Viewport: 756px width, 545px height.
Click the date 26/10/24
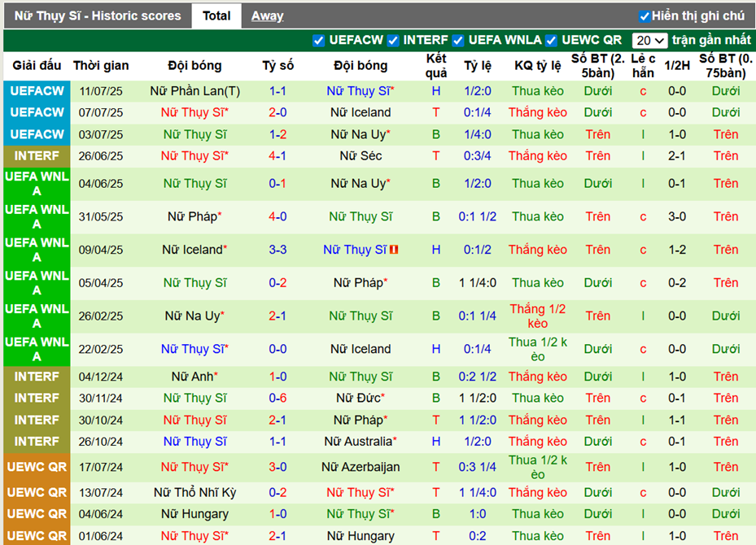coord(101,442)
